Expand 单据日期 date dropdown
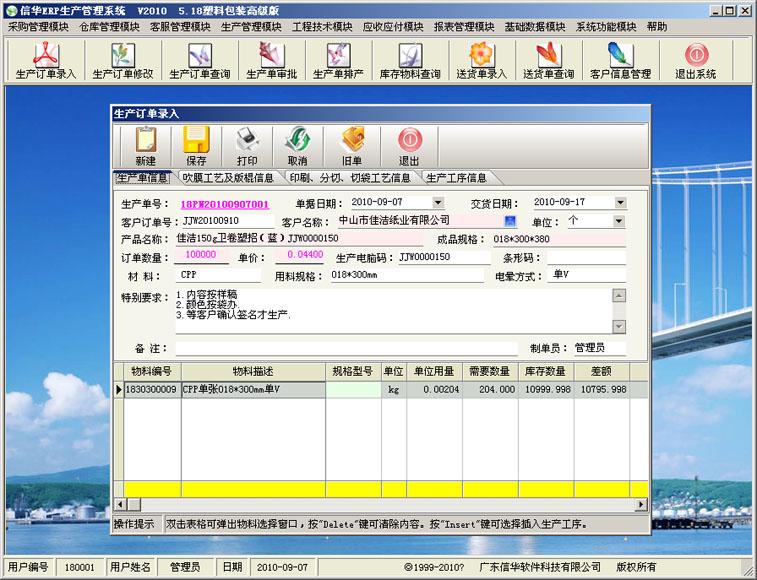The height and width of the screenshot is (580, 757). tap(438, 202)
